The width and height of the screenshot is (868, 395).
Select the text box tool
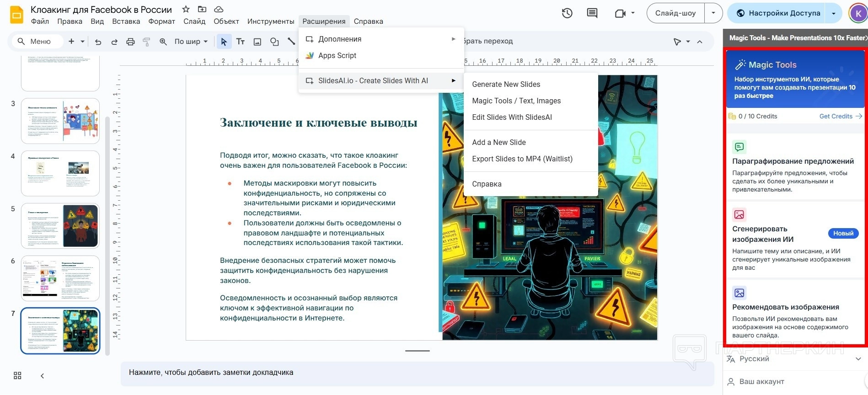(x=241, y=42)
